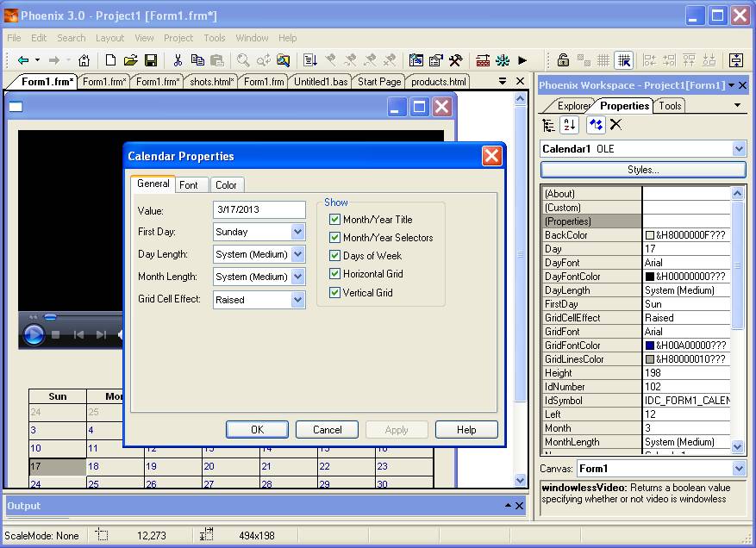Viewport: 756px width, 548px height.
Task: Click the home icon in toolbar
Action: pyautogui.click(x=84, y=60)
